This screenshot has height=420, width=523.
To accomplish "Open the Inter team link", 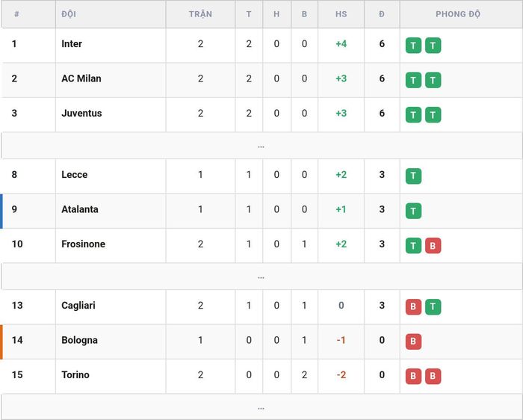I will (72, 43).
